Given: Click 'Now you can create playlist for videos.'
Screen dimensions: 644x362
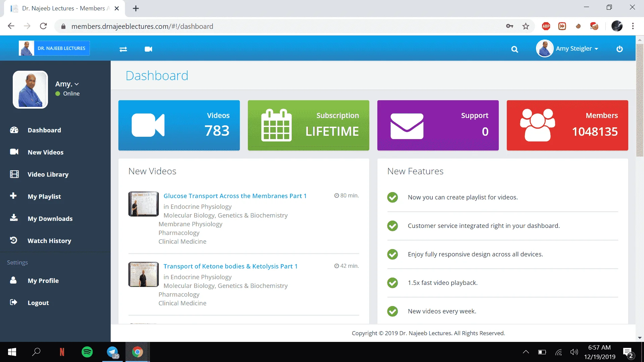Looking at the screenshot, I should [x=463, y=197].
